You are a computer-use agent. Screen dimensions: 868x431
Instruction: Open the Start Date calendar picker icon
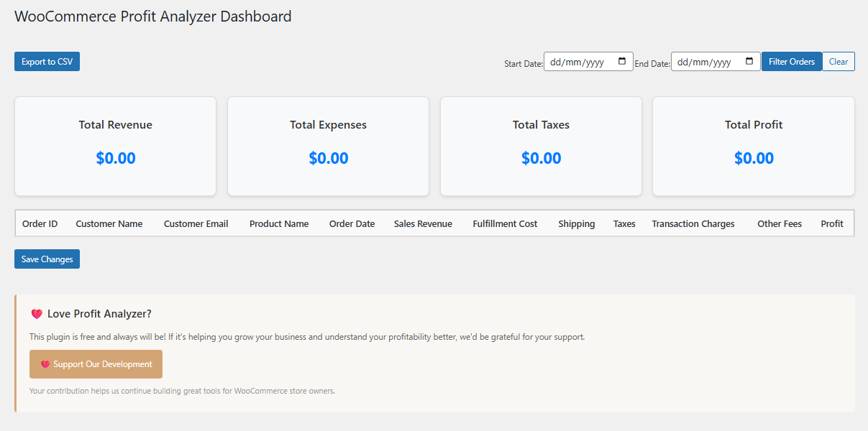[623, 61]
